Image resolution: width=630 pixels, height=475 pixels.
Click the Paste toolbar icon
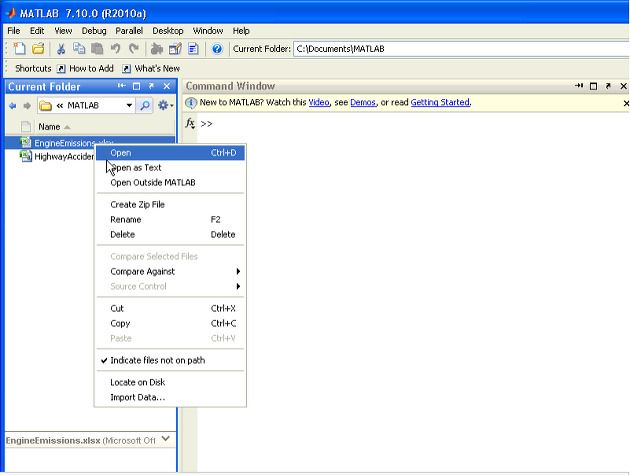point(97,49)
